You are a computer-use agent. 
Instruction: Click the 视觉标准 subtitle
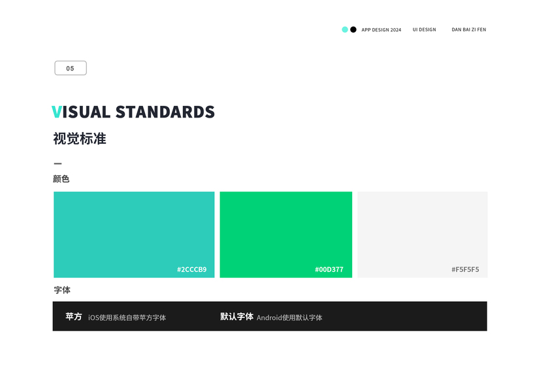[x=80, y=139]
